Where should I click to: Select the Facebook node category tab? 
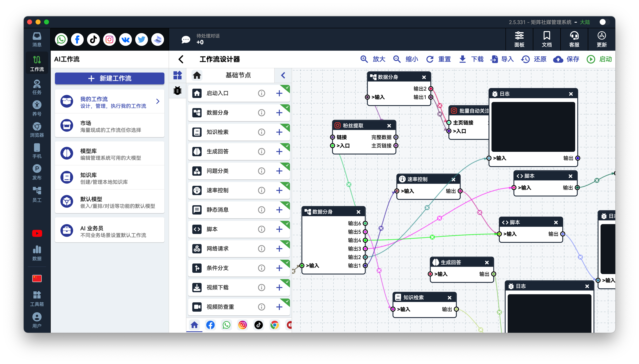210,325
